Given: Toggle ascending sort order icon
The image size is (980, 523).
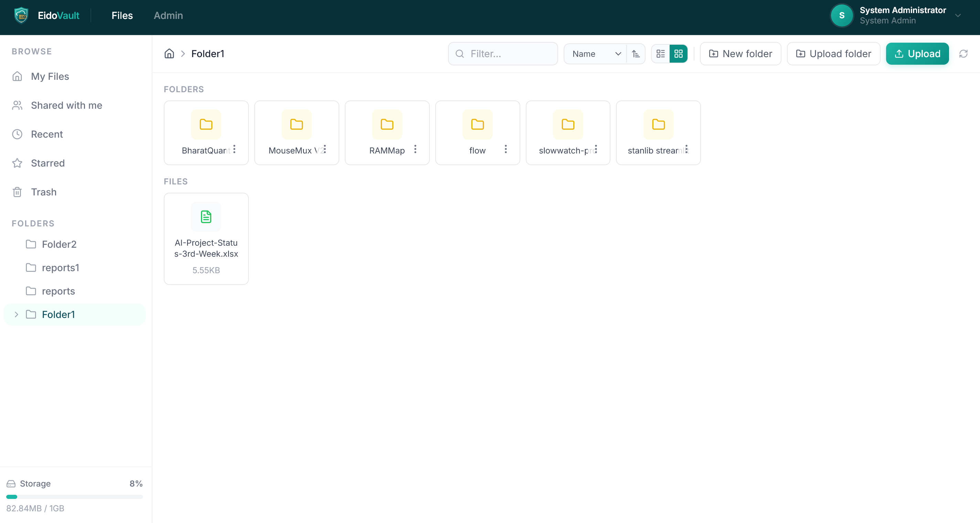Looking at the screenshot, I should click(636, 54).
